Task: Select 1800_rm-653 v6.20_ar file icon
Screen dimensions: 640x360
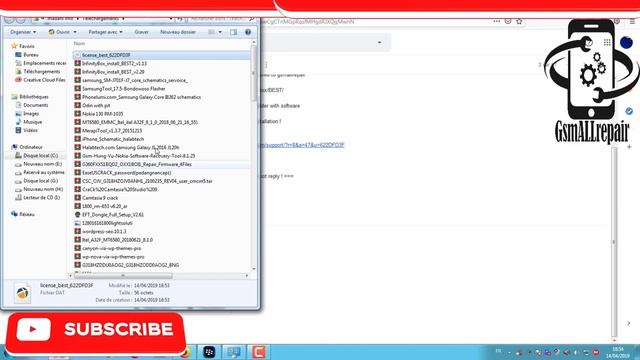Action: point(78,206)
